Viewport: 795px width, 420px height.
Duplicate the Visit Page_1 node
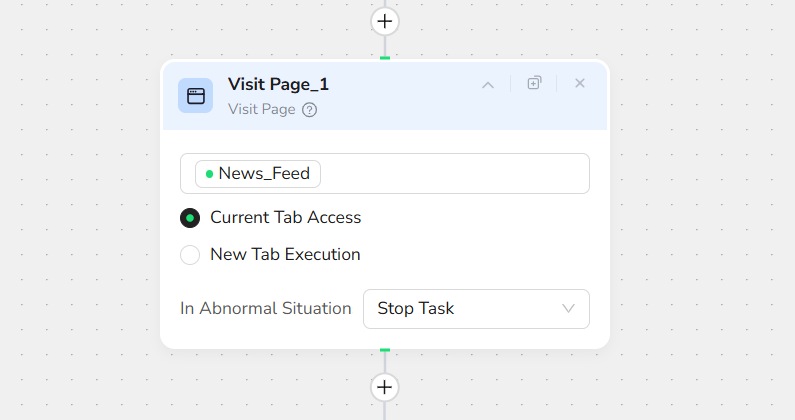(534, 83)
